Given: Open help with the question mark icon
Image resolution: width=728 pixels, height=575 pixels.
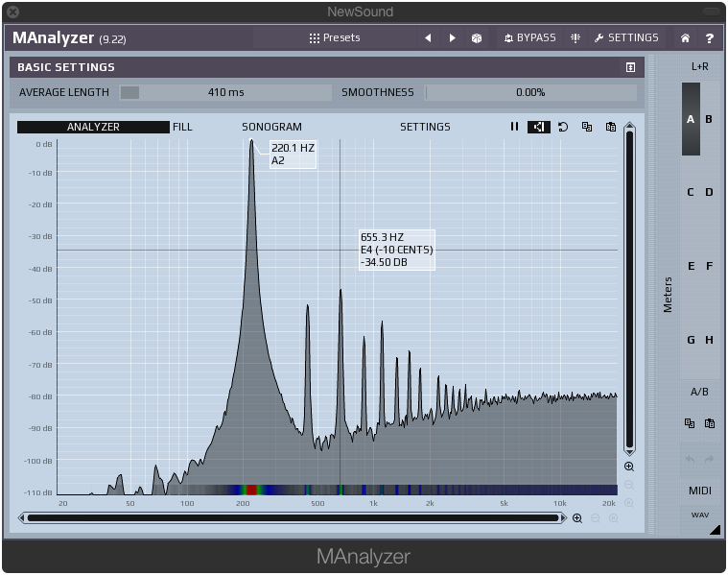Looking at the screenshot, I should click(x=710, y=38).
